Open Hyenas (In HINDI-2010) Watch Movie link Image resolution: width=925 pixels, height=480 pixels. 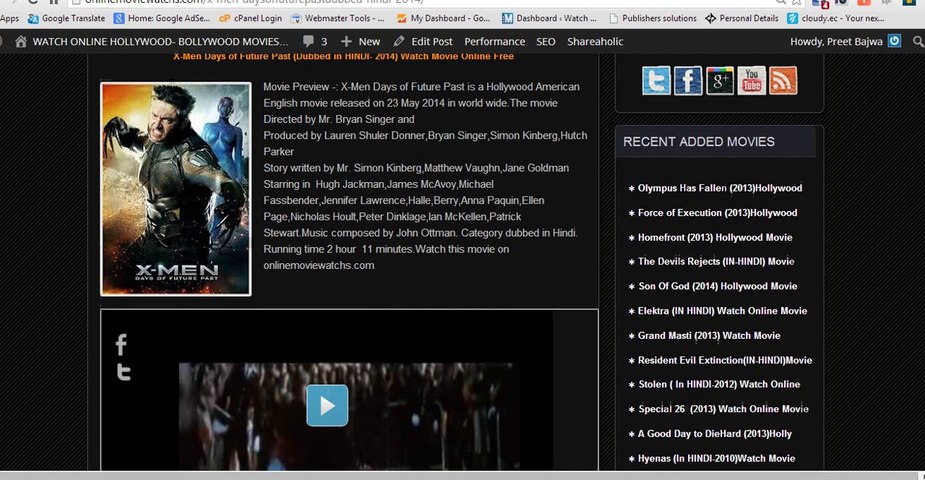coord(716,459)
